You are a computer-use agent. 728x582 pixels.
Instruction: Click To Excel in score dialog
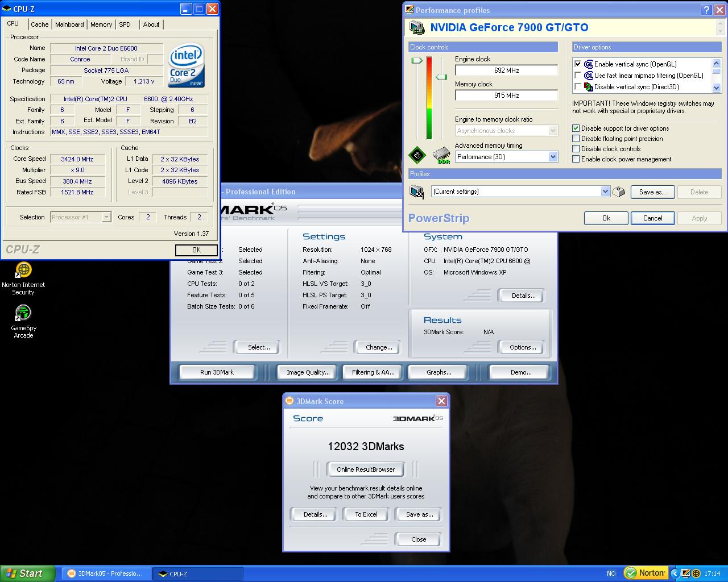[x=366, y=514]
